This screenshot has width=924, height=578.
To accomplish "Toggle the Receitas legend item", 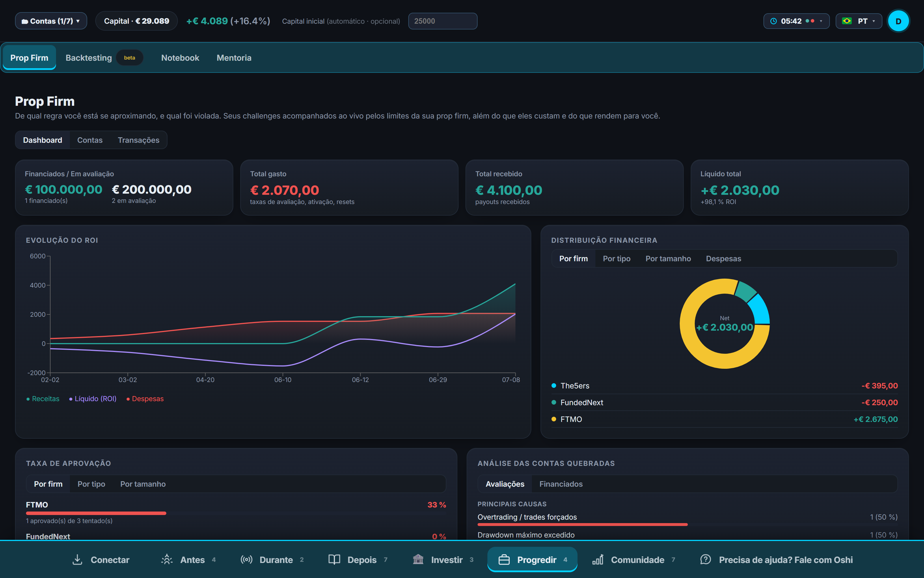I will point(43,399).
